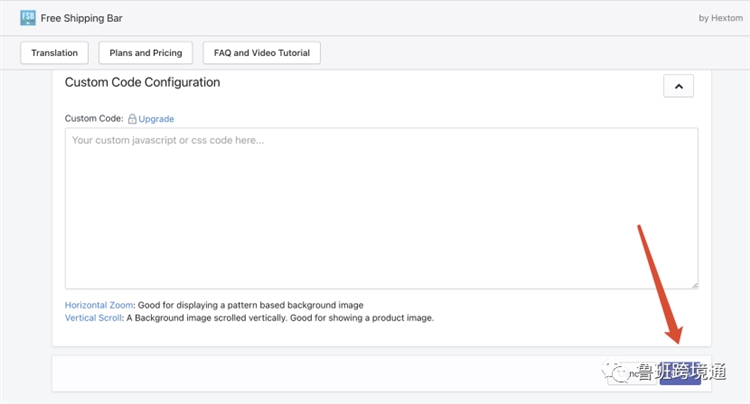This screenshot has height=404, width=750.
Task: Follow the Upgrade link
Action: [156, 119]
